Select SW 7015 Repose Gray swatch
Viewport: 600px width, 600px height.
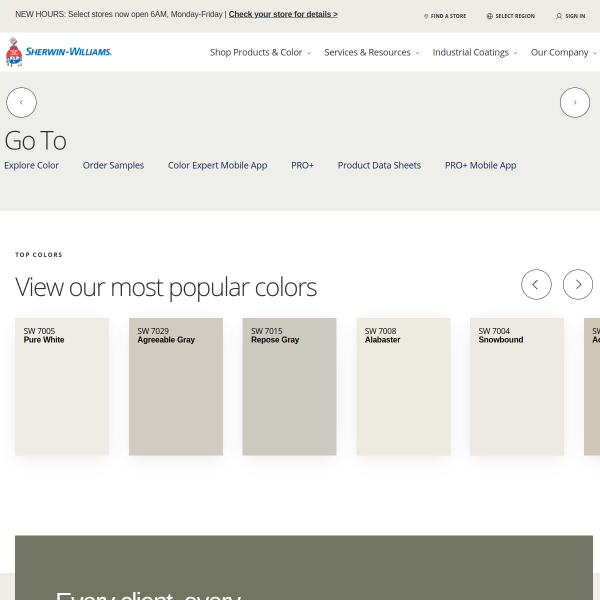[289, 386]
